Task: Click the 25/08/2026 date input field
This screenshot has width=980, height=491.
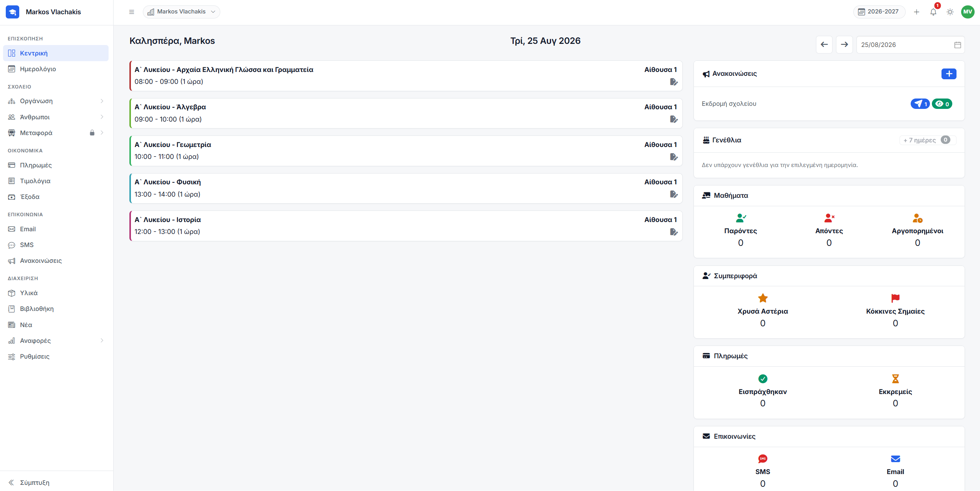Action: [910, 45]
